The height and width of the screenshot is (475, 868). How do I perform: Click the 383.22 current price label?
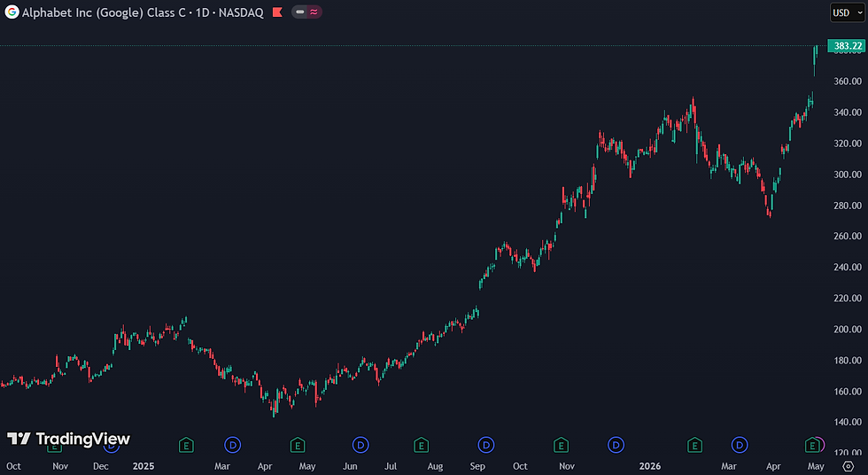tap(847, 46)
